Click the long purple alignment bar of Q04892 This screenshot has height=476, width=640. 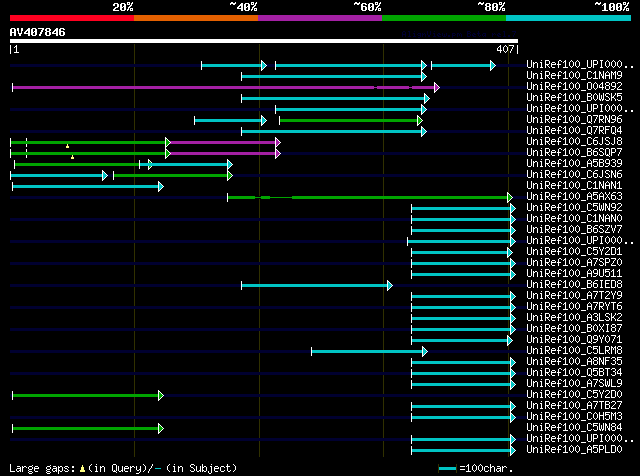tap(224, 87)
